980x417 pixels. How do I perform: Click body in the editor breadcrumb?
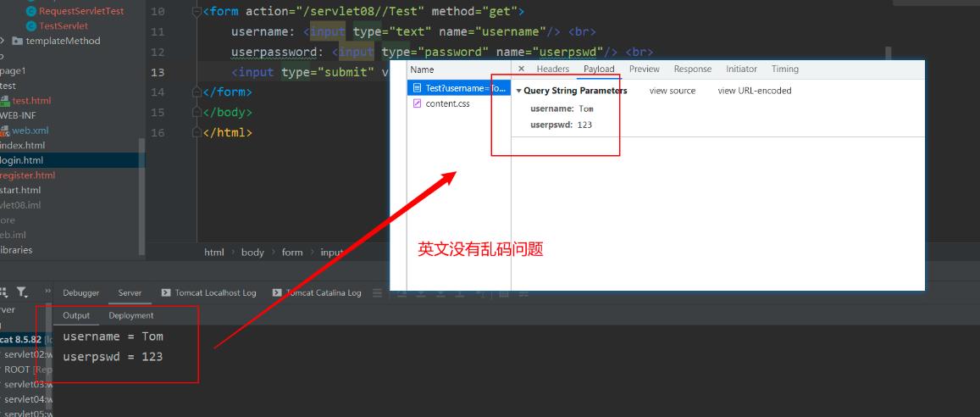coord(252,253)
